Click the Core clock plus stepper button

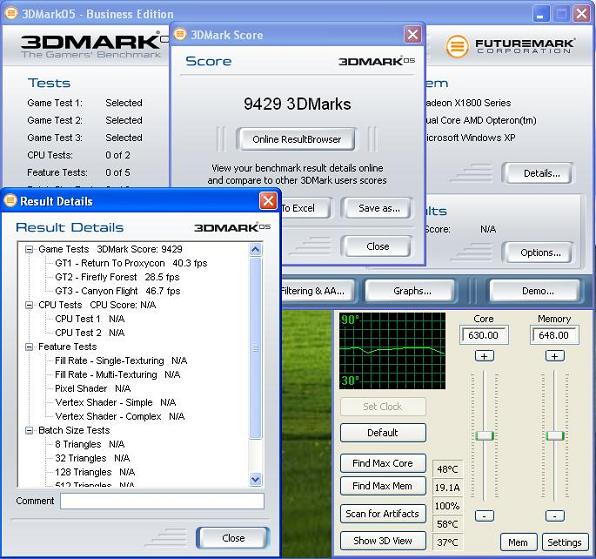[x=484, y=356]
